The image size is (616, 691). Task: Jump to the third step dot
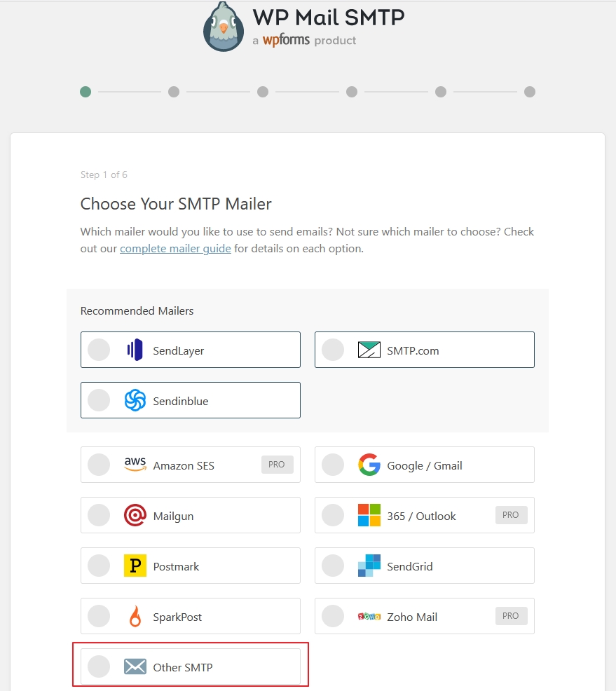[x=263, y=92]
